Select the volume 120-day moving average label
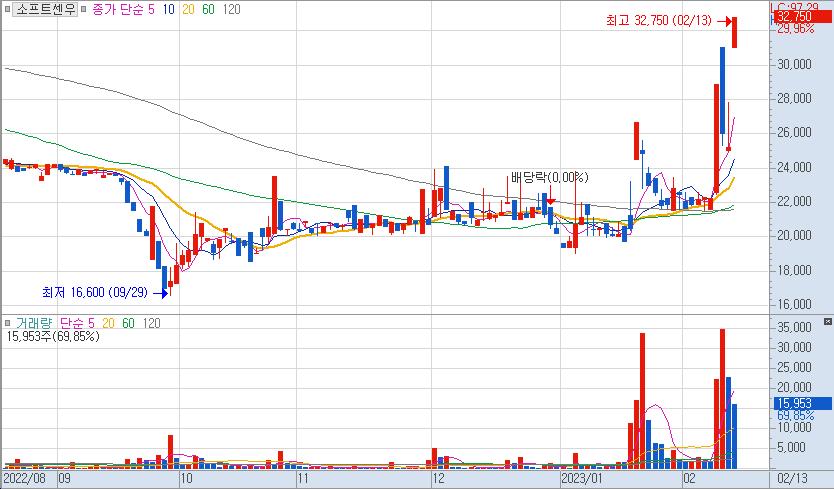 (151, 323)
